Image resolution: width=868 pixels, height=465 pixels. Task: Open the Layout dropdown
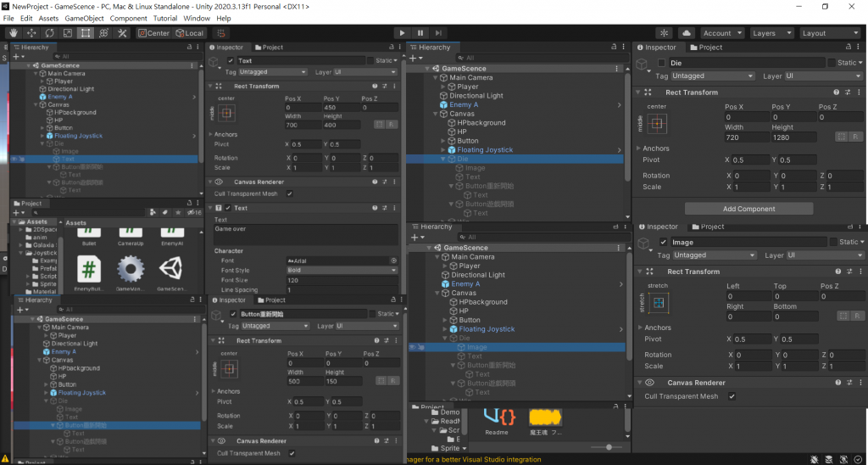pos(829,33)
